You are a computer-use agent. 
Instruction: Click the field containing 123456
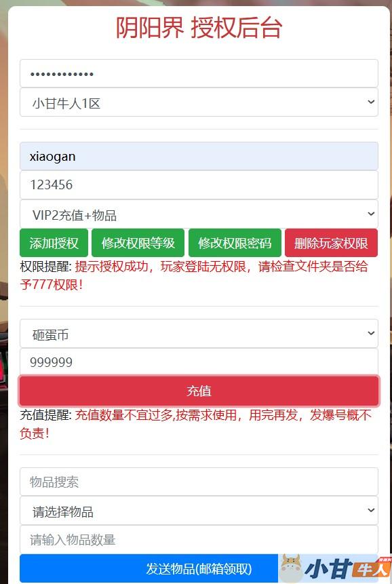[x=199, y=184]
